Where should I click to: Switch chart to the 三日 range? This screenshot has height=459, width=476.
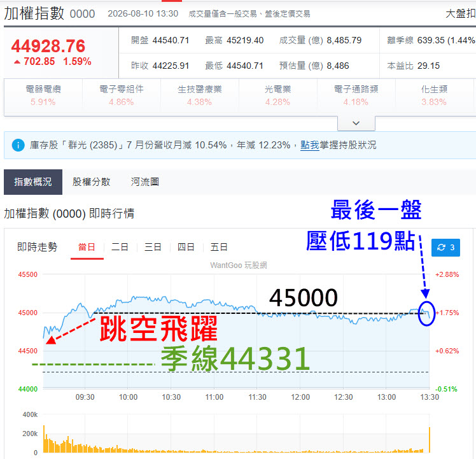click(153, 247)
